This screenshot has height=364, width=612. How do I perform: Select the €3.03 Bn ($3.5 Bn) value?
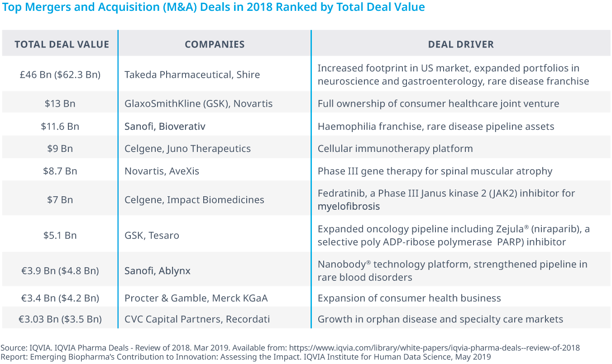coord(60,319)
